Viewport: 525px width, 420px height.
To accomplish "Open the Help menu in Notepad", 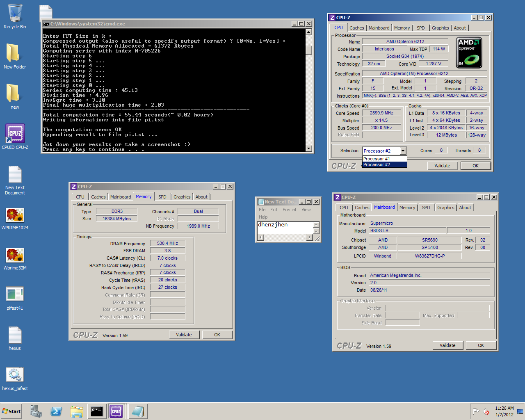I will coord(263,217).
